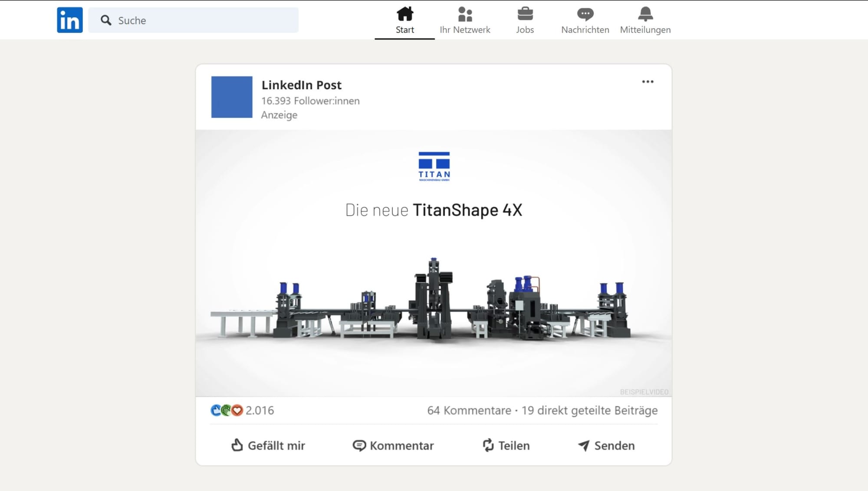
Task: Click Kommentar to write a comment
Action: [393, 445]
